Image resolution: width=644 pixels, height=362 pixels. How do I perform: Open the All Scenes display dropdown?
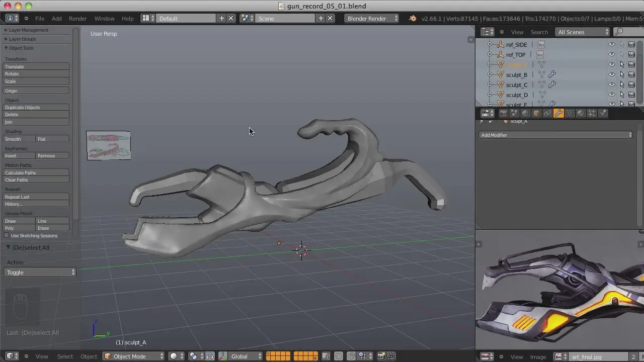click(583, 32)
